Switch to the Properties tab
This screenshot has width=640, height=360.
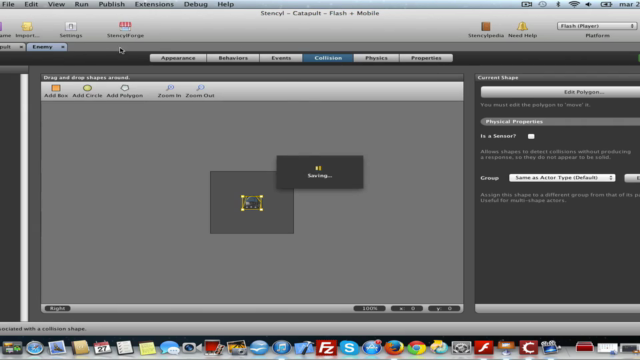click(426, 58)
